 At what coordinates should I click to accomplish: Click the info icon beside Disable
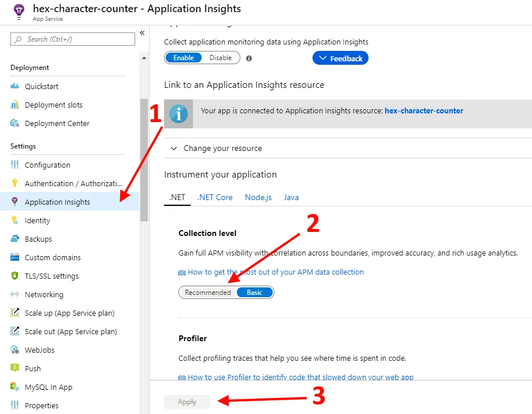pyautogui.click(x=249, y=58)
